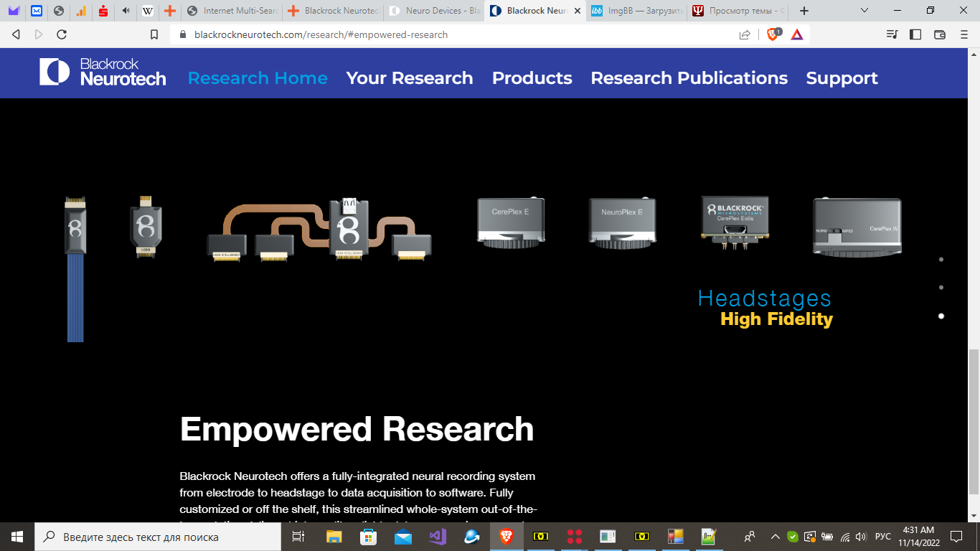Viewport: 980px width, 551px height.
Task: Switch to the ImgBB tab
Action: click(x=636, y=11)
